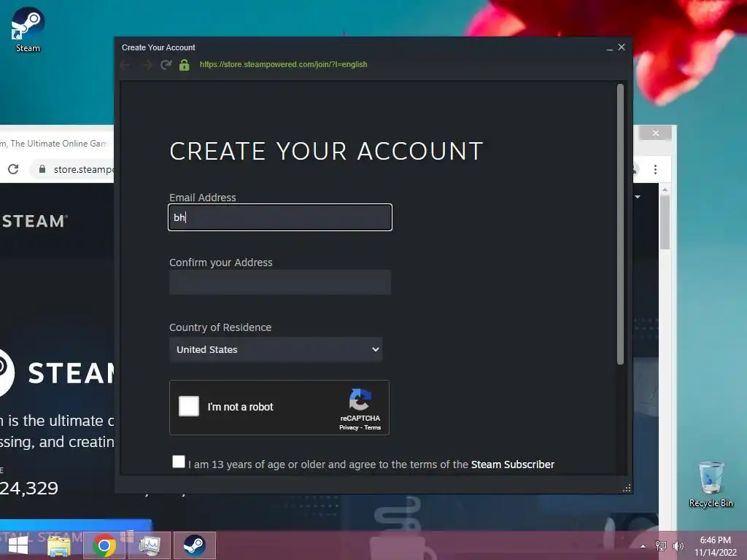Image resolution: width=747 pixels, height=560 pixels.
Task: Show hidden system tray icons
Action: point(643,546)
